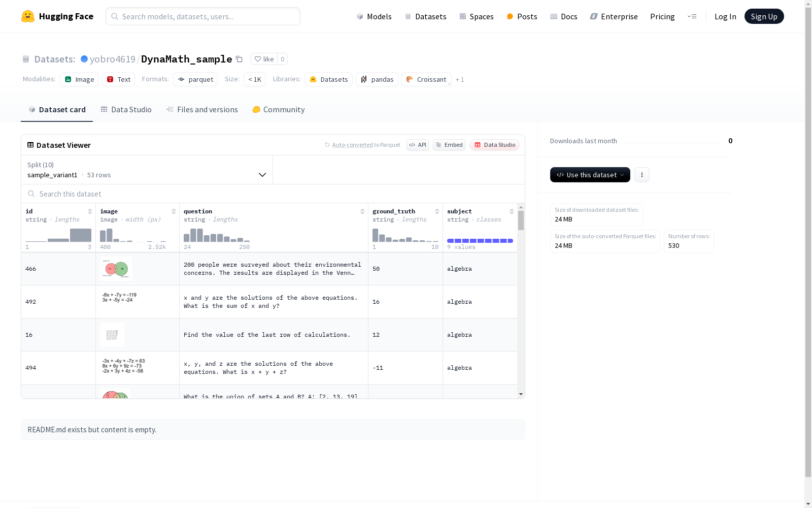Image resolution: width=812 pixels, height=508 pixels.
Task: Open the Community tab
Action: 279,109
